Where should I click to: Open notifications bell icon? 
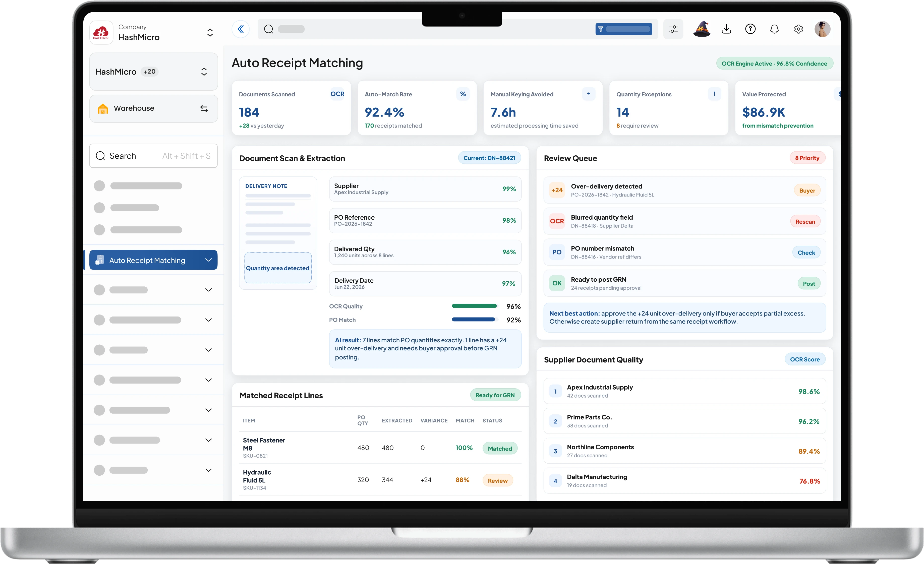click(774, 29)
